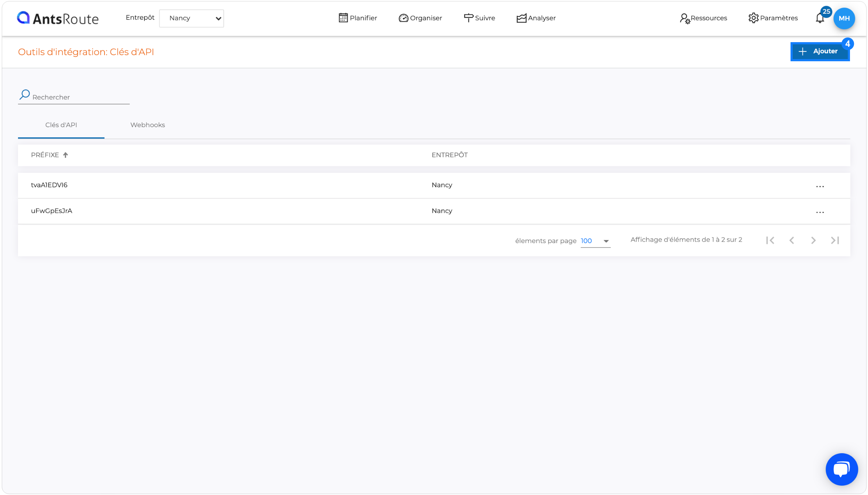Viewport: 868px width, 495px height.
Task: Sort by the PRÉFIXE column header
Action: pos(45,155)
